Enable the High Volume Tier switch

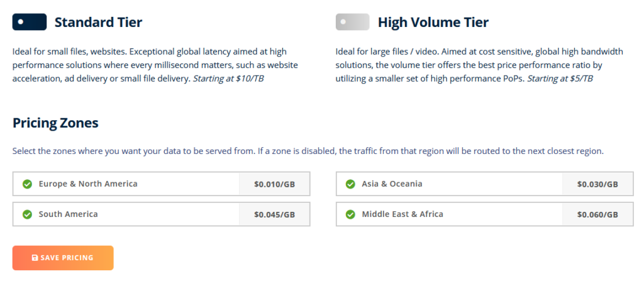[x=352, y=22]
